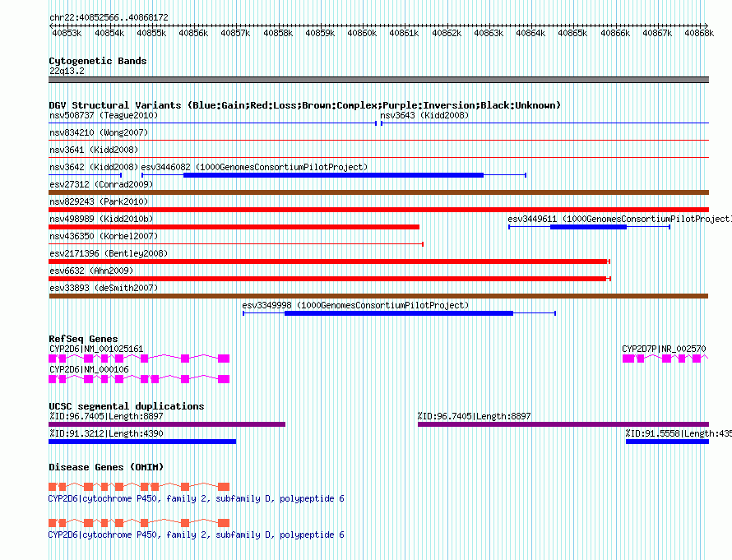Open the UCSC segmental duplications track title
The height and width of the screenshot is (560, 732).
[x=127, y=406]
